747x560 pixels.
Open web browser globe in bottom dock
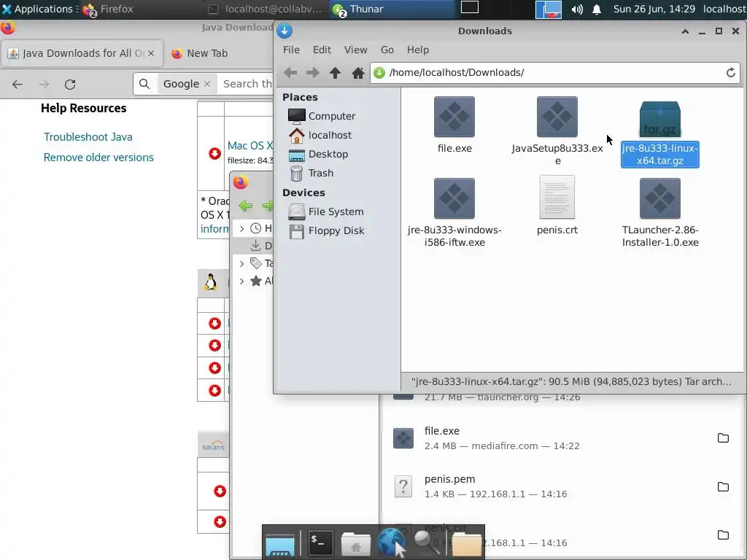[x=392, y=542]
